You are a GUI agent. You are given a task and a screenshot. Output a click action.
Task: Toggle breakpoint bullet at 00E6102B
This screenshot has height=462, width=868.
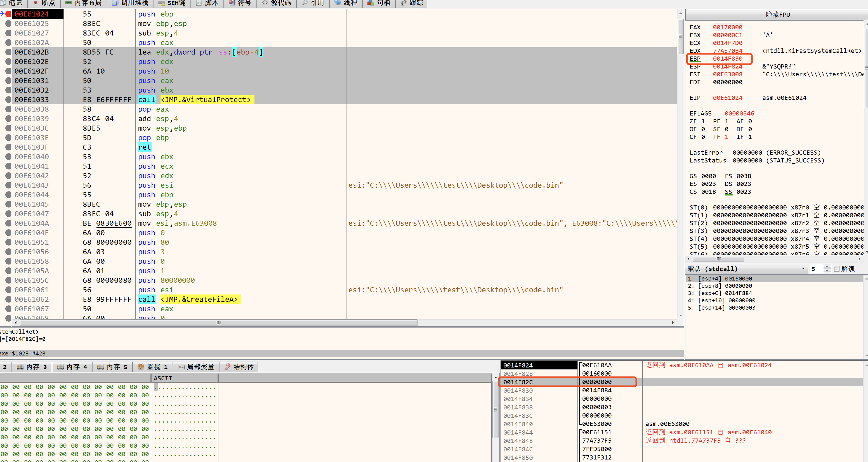[x=8, y=52]
